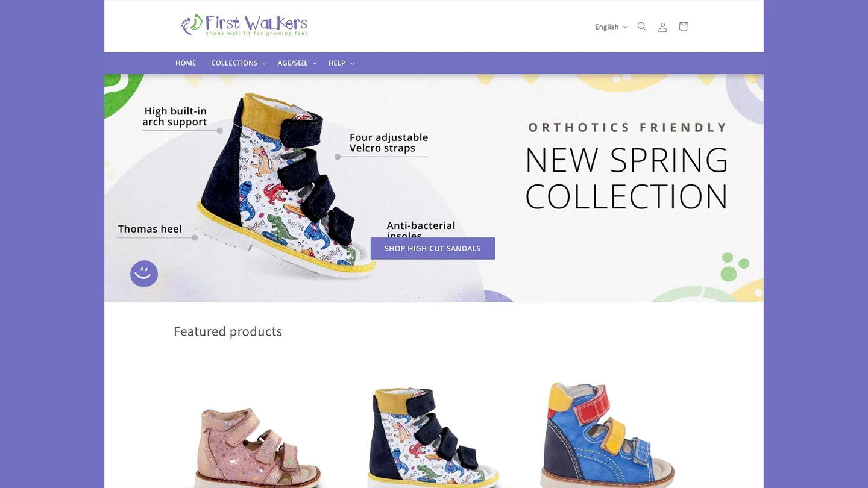Image resolution: width=868 pixels, height=488 pixels.
Task: Click the Shop High Cut Sandals button
Action: point(433,248)
